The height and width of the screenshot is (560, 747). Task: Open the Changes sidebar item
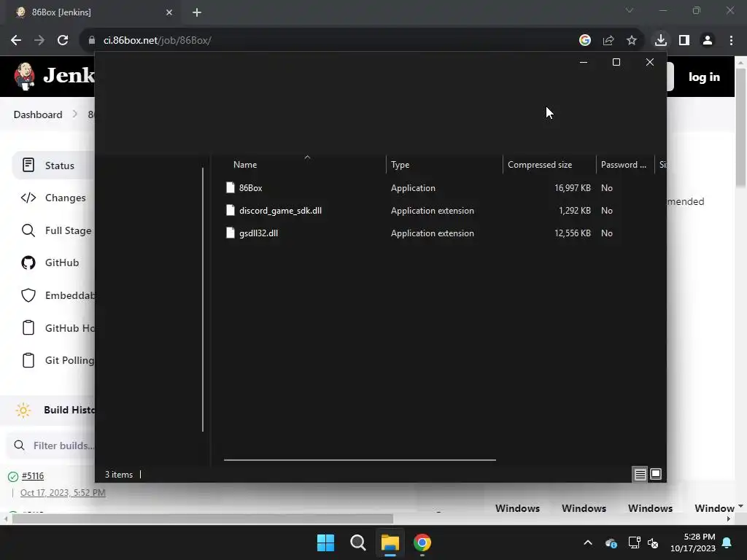(x=53, y=198)
